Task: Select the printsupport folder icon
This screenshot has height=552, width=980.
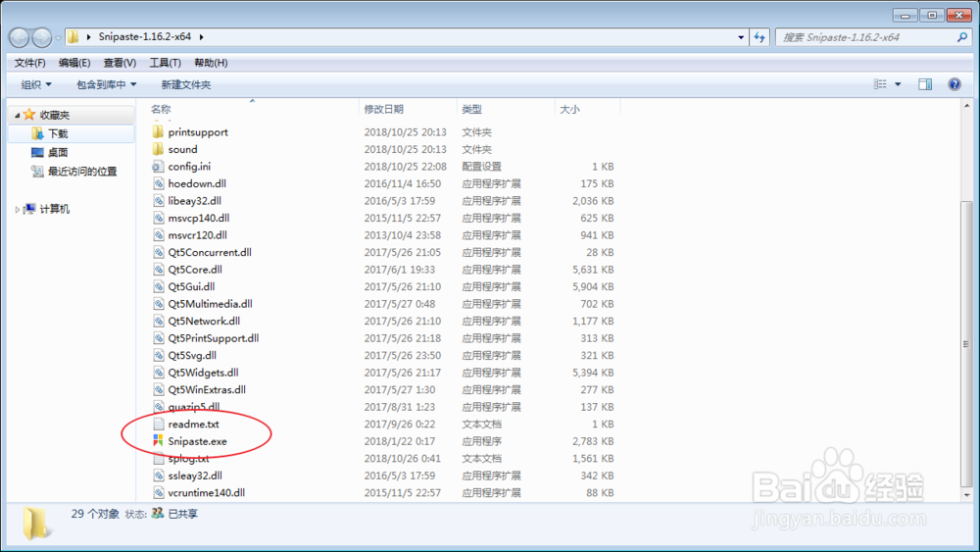Action: [158, 132]
